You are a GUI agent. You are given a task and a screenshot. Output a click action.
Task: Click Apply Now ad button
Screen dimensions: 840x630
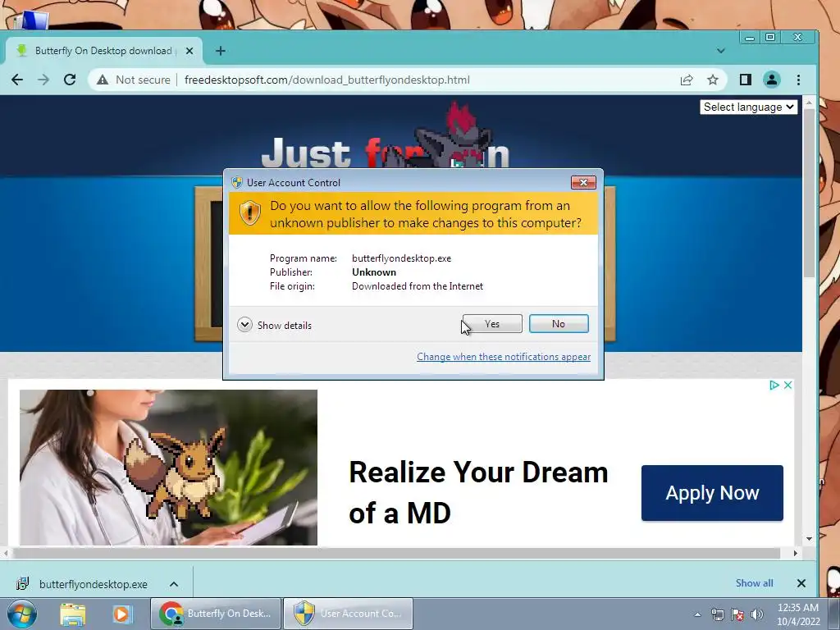[x=712, y=493]
